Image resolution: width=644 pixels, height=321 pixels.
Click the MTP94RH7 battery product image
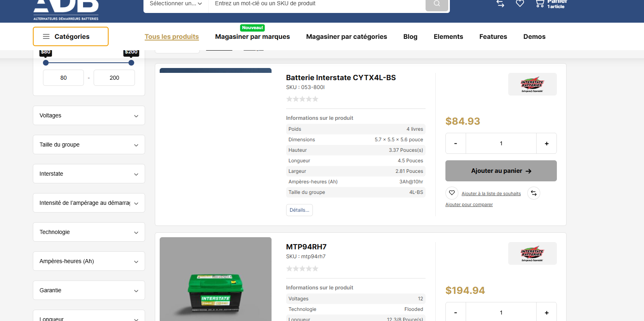point(216,279)
